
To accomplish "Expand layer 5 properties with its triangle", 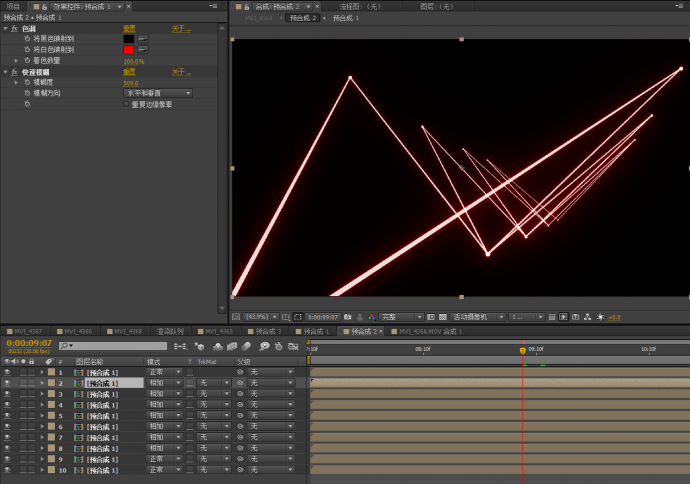I will tap(41, 416).
